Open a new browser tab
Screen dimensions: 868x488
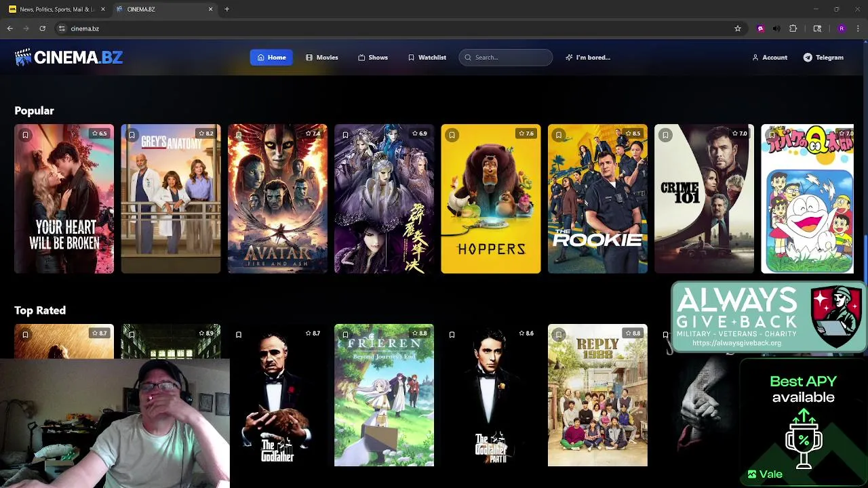pyautogui.click(x=226, y=9)
